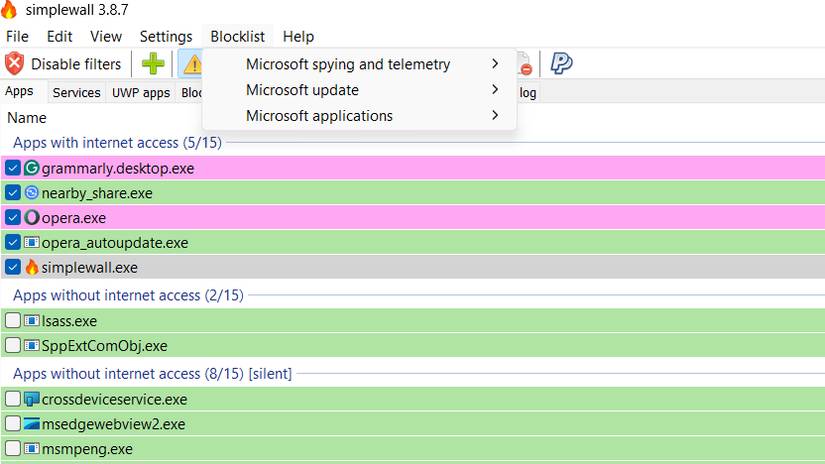This screenshot has height=464, width=825.
Task: Select the opera_autoupdate.exe row
Action: [x=412, y=243]
